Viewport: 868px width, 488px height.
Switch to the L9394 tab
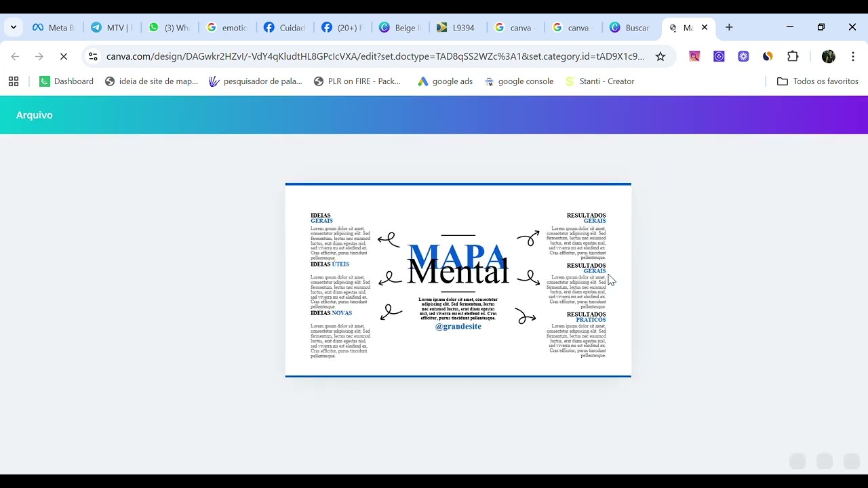click(459, 28)
